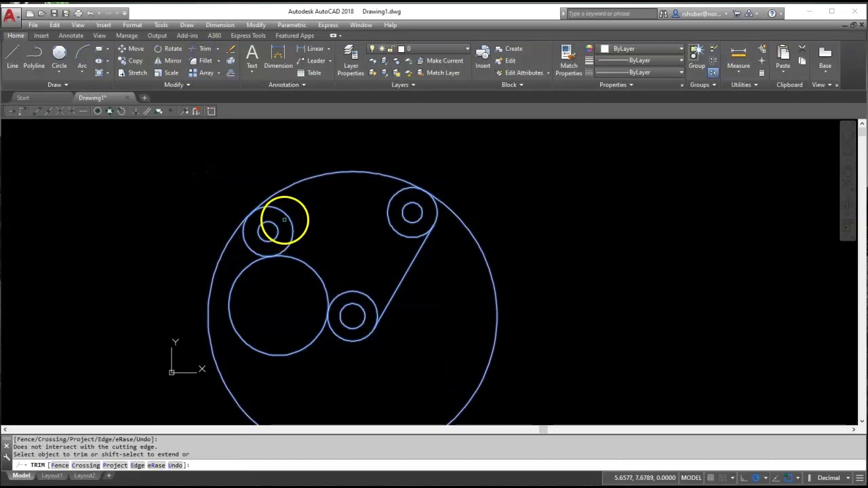Click the layer color swatch
This screenshot has height=488, width=868.
coord(401,49)
